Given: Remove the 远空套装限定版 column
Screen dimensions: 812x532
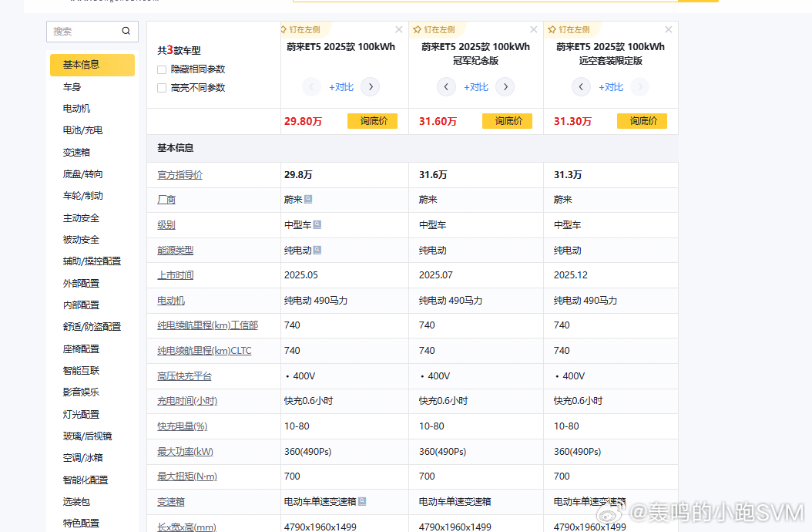Looking at the screenshot, I should coord(669,29).
